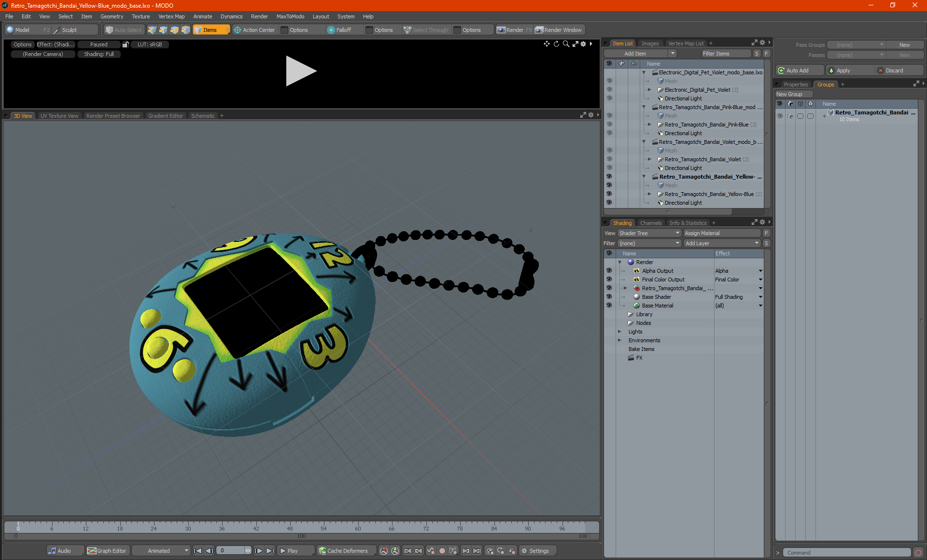Toggle visibility of Electronic_Digital_Pet_Violet item
Image resolution: width=927 pixels, height=560 pixels.
tap(609, 90)
